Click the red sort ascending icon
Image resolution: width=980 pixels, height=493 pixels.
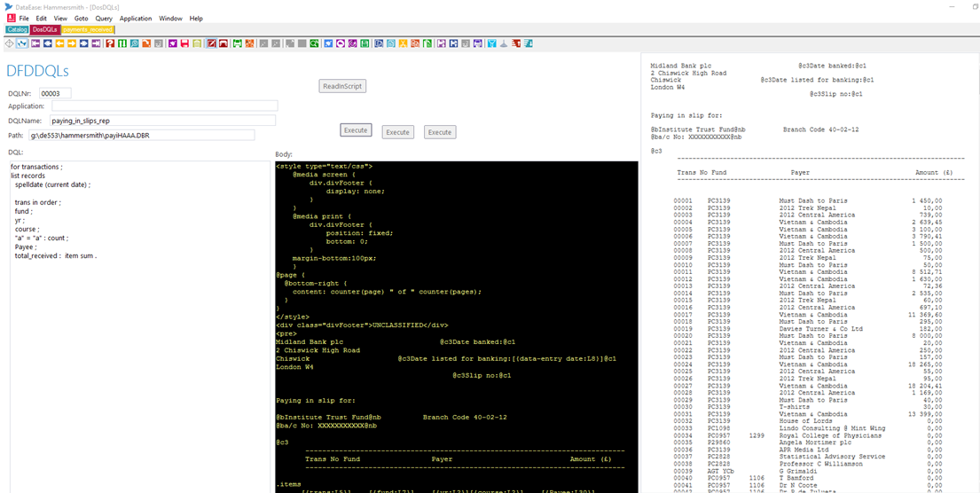pyautogui.click(x=515, y=43)
